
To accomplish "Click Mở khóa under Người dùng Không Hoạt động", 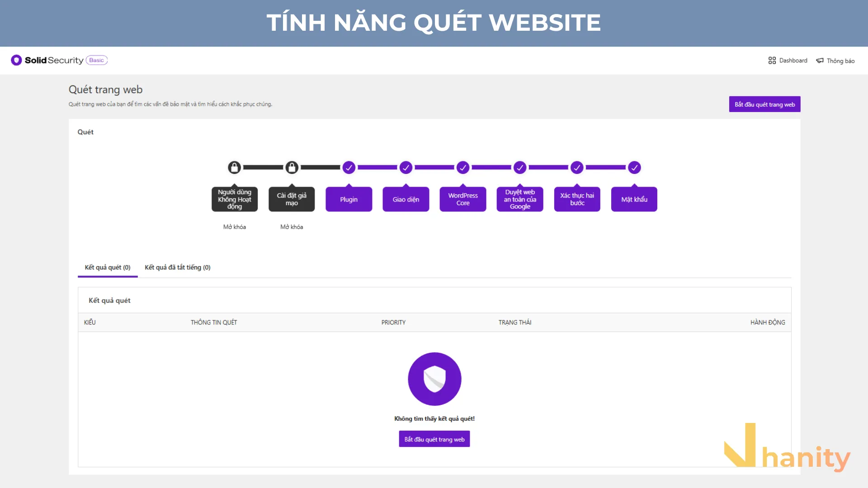I will coord(235,227).
